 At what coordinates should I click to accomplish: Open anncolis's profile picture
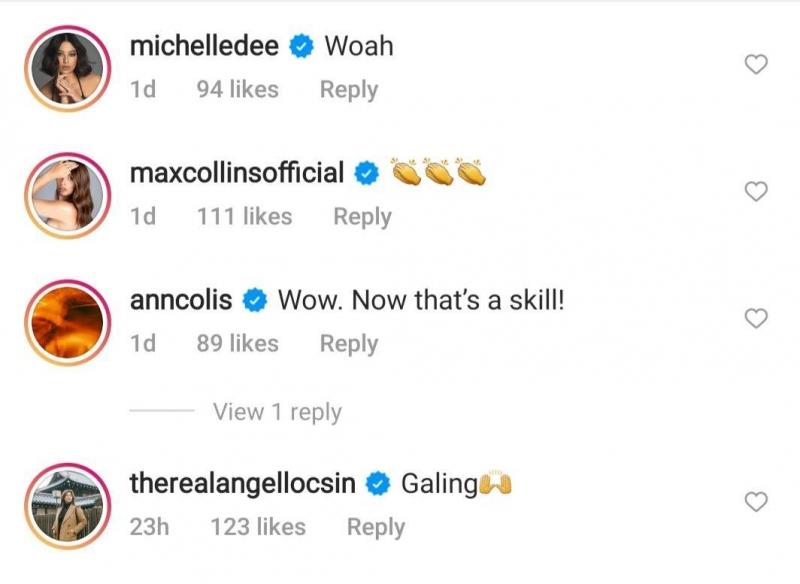[68, 319]
